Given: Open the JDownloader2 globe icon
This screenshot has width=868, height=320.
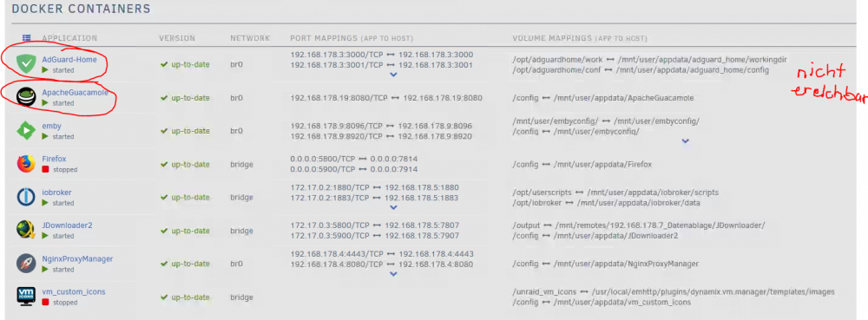Looking at the screenshot, I should pos(26,231).
